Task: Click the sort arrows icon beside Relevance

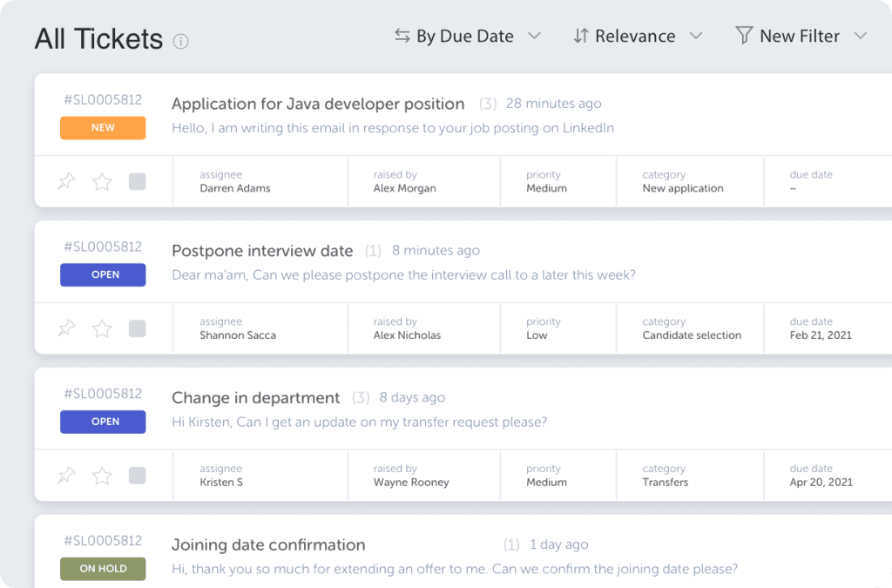Action: click(580, 36)
